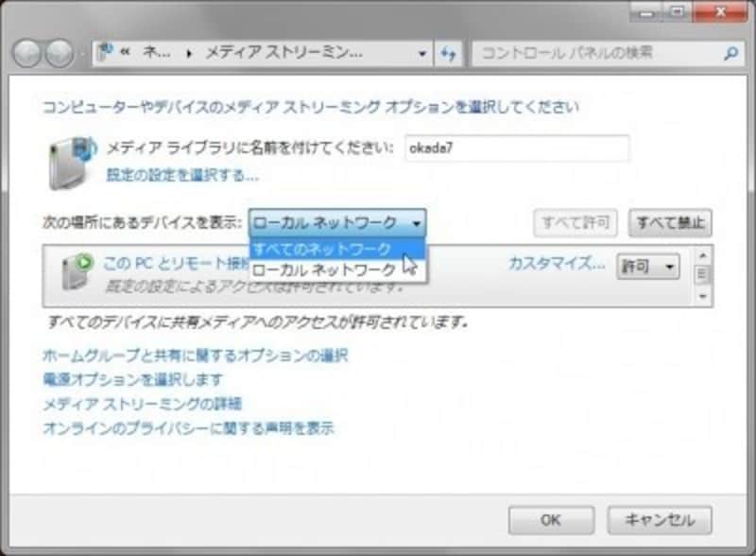Go forward with the round forward arrow
This screenshot has height=556, width=756.
60,53
